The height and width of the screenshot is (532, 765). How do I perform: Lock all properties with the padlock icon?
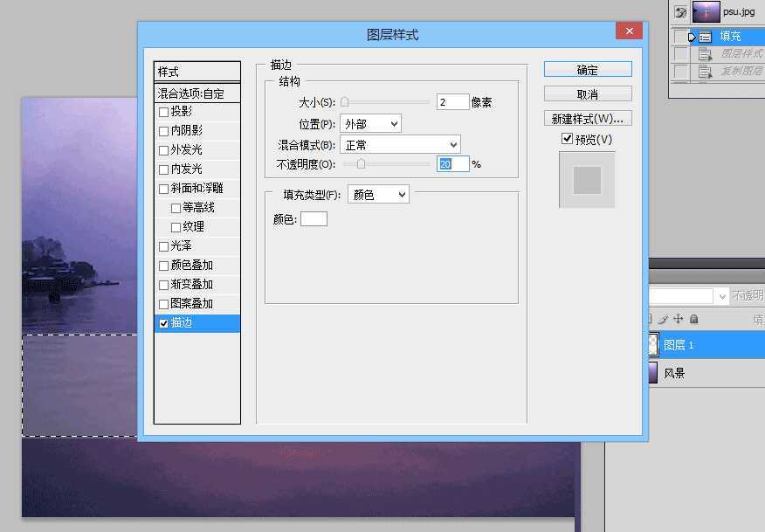(694, 319)
